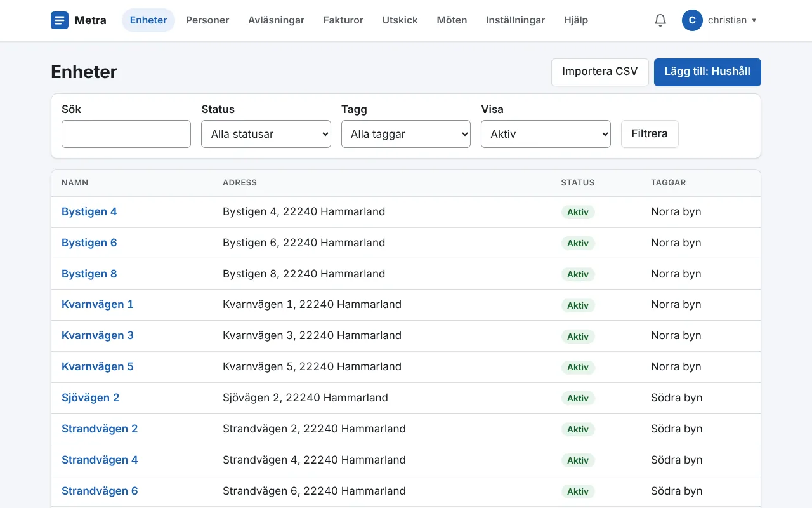The height and width of the screenshot is (508, 812).
Task: Apply filters with Filtrera button
Action: (x=650, y=134)
